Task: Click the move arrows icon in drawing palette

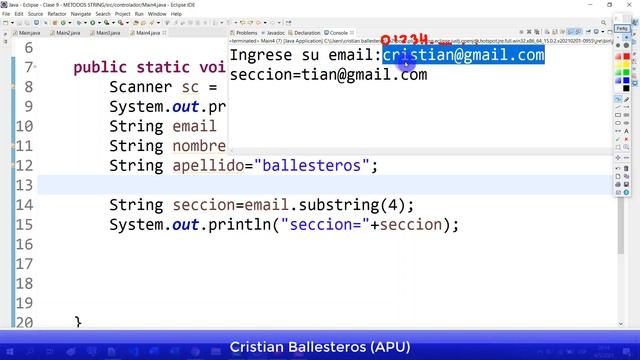Action: tap(618, 158)
